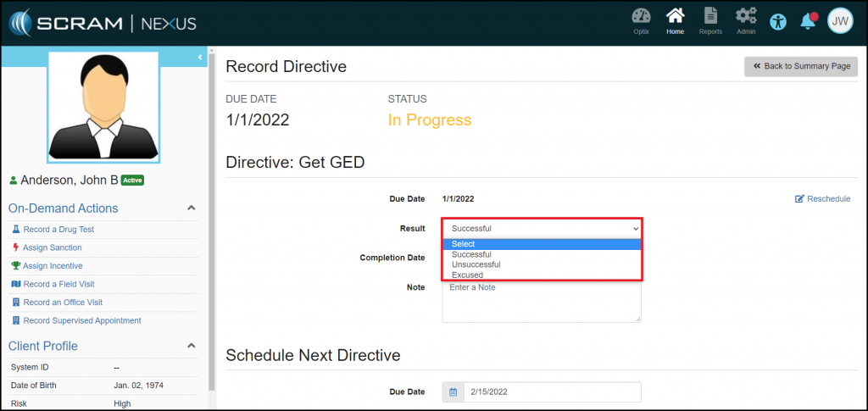The image size is (868, 411).
Task: Choose Unsuccessful from the Result list
Action: click(476, 264)
